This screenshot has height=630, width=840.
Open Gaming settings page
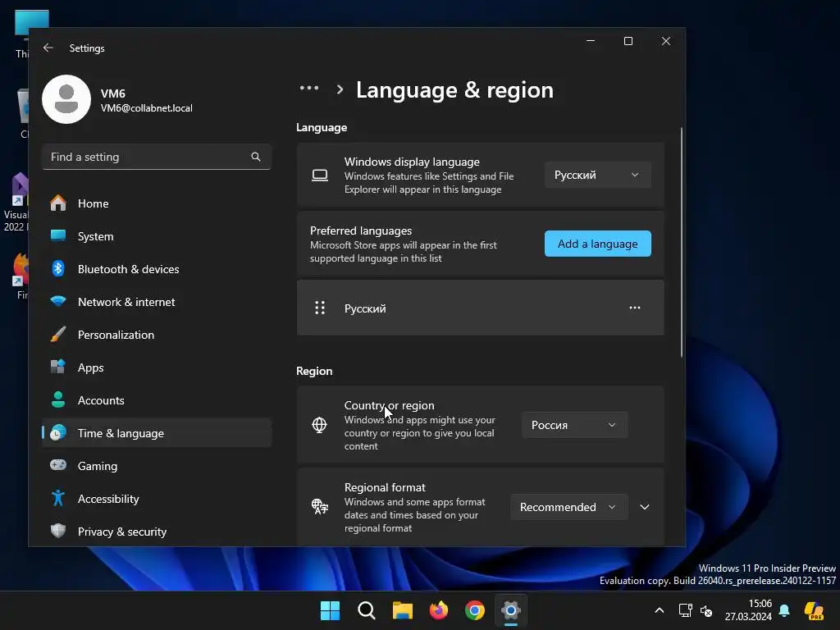157,465
